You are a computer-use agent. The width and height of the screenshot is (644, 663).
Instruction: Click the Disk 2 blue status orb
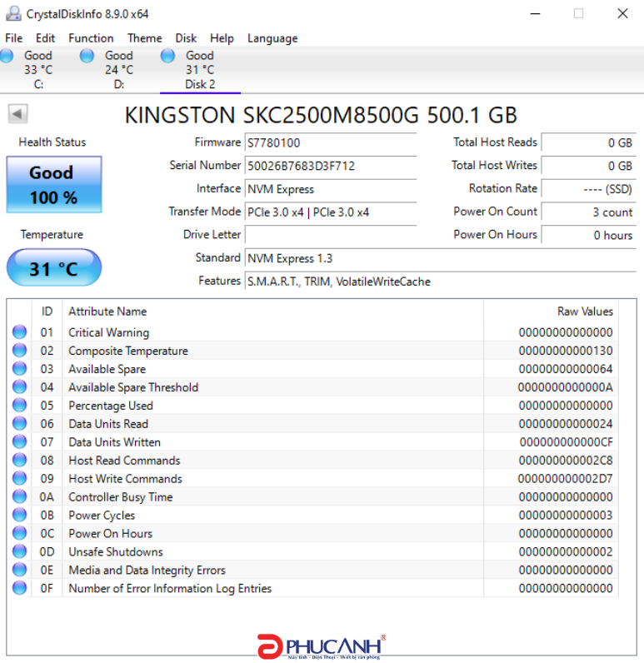[167, 56]
